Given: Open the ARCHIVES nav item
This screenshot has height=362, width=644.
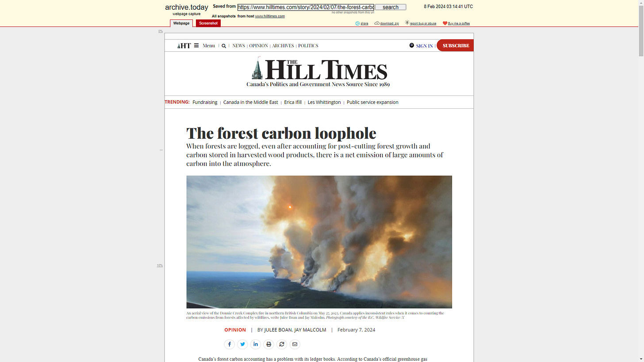Looking at the screenshot, I should (283, 46).
